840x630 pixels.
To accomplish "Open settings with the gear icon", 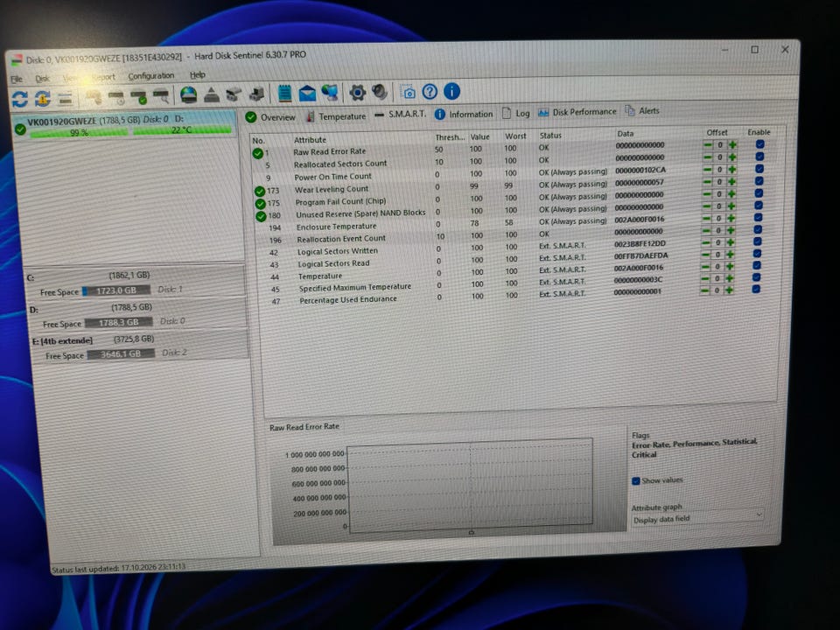I will (357, 92).
